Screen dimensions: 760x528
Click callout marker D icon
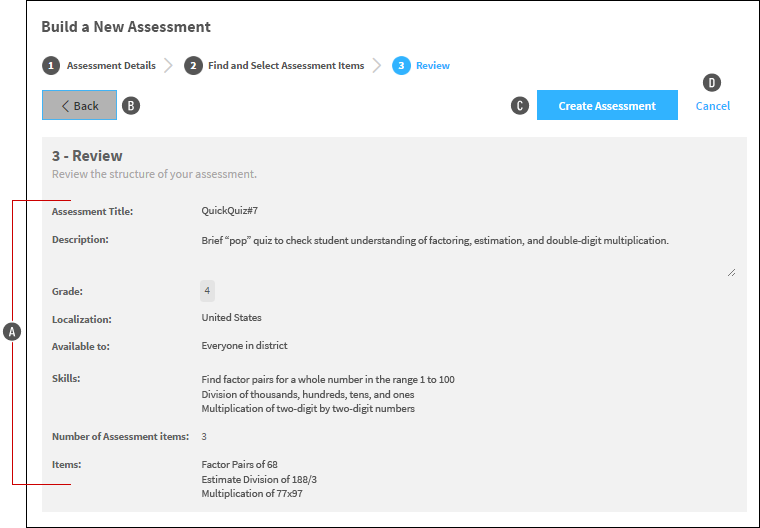tap(712, 82)
